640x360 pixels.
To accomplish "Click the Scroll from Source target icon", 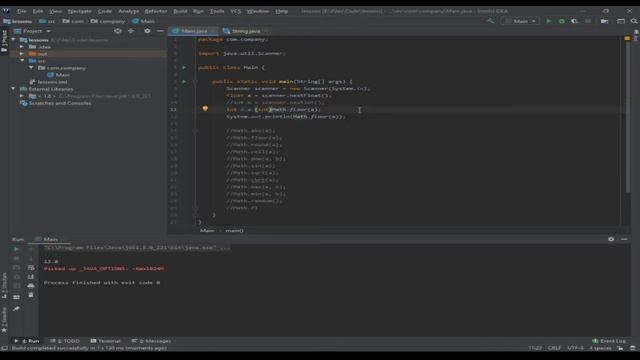I will point(118,31).
